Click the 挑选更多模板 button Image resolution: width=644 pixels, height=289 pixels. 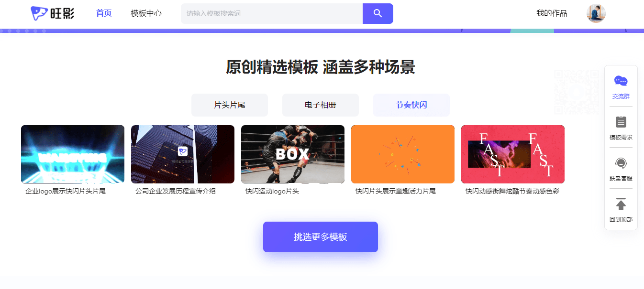point(321,237)
